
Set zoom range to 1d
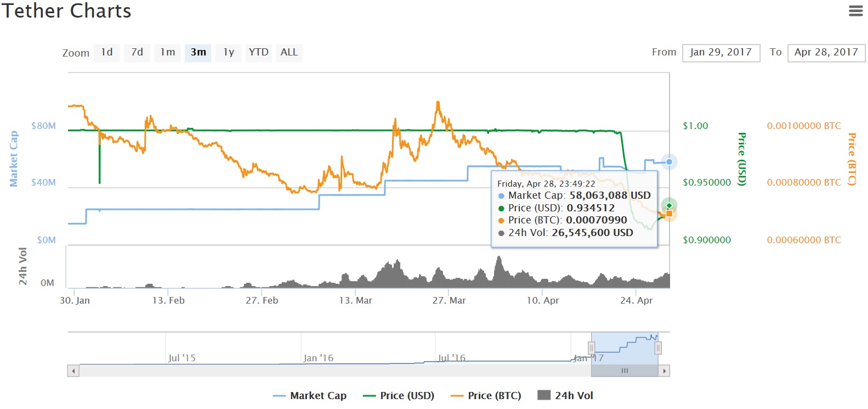tap(107, 52)
